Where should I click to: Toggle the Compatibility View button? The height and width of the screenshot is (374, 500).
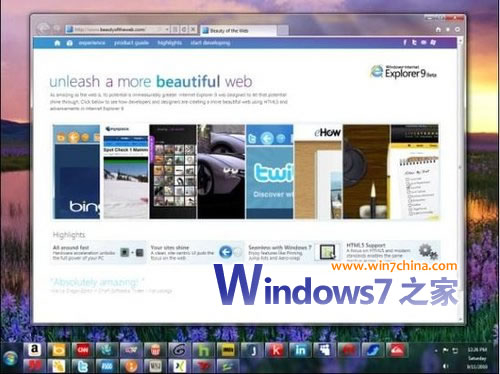click(x=175, y=30)
